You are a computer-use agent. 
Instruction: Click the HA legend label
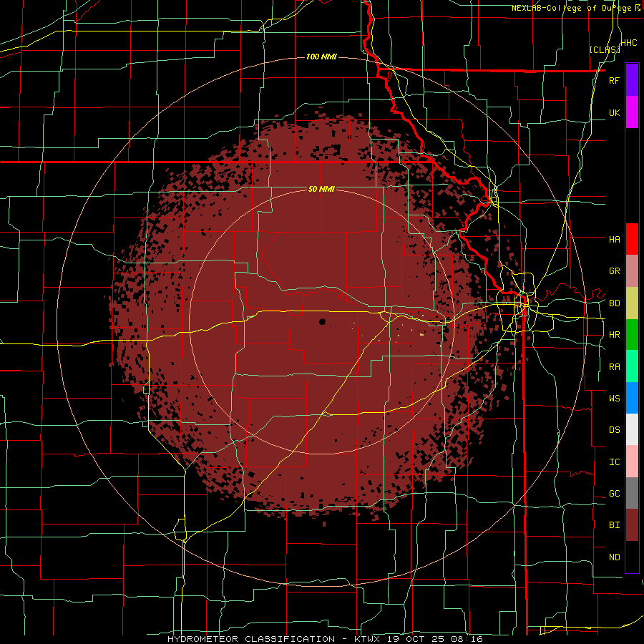614,239
